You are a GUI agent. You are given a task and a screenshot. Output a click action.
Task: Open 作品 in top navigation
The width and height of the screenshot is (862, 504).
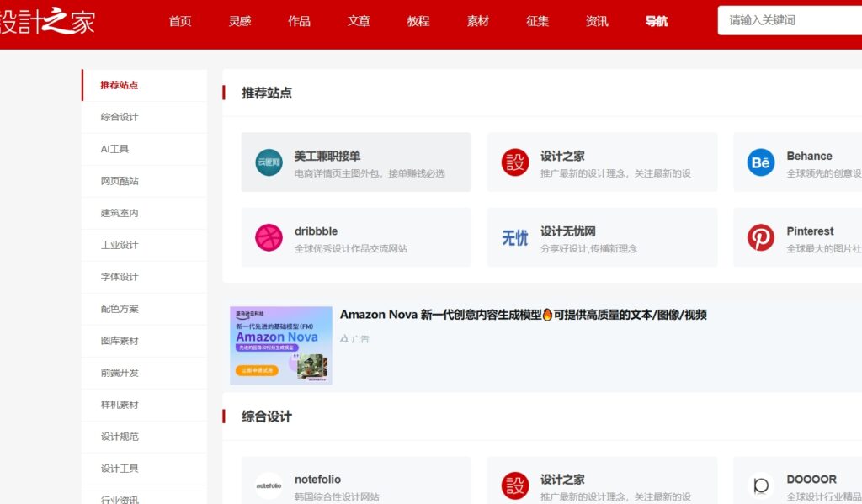coord(299,21)
